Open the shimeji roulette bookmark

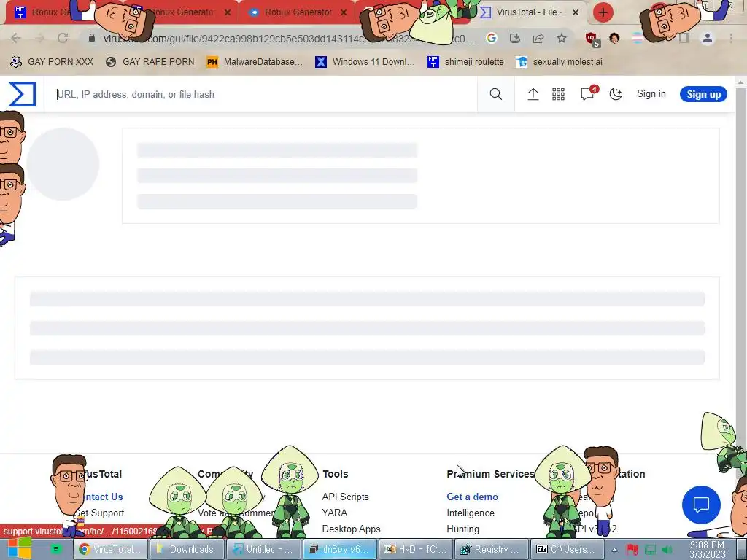465,61
